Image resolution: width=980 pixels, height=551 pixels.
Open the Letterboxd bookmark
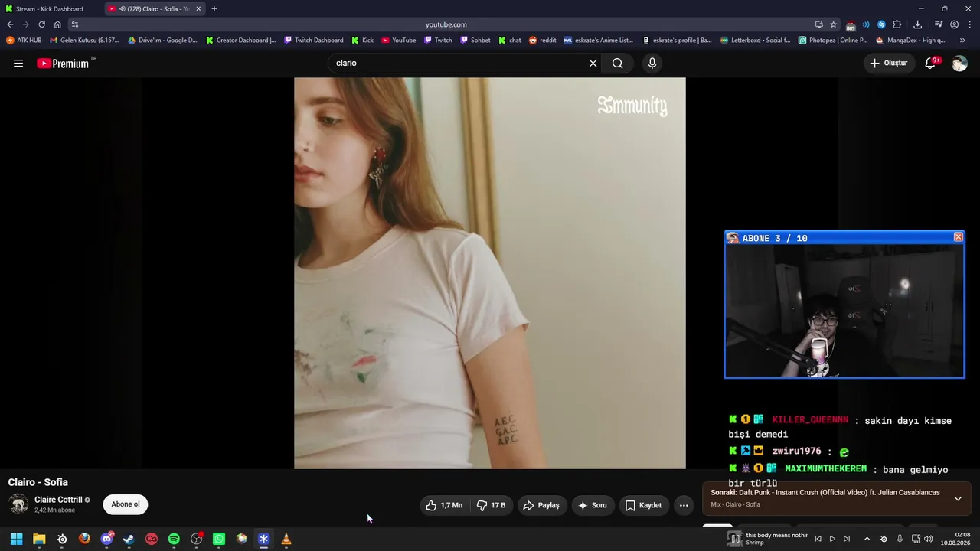coord(756,41)
